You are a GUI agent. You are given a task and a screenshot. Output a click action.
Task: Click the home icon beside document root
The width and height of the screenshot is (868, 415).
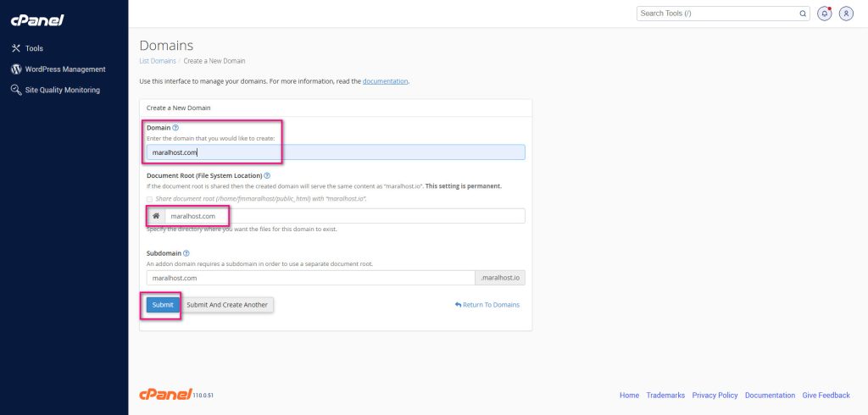tap(156, 216)
